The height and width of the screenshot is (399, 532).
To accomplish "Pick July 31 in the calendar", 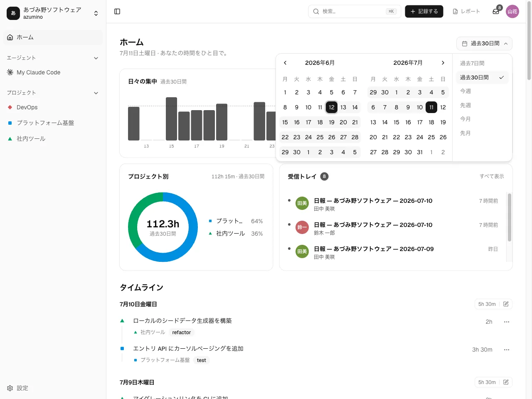I will click(420, 152).
